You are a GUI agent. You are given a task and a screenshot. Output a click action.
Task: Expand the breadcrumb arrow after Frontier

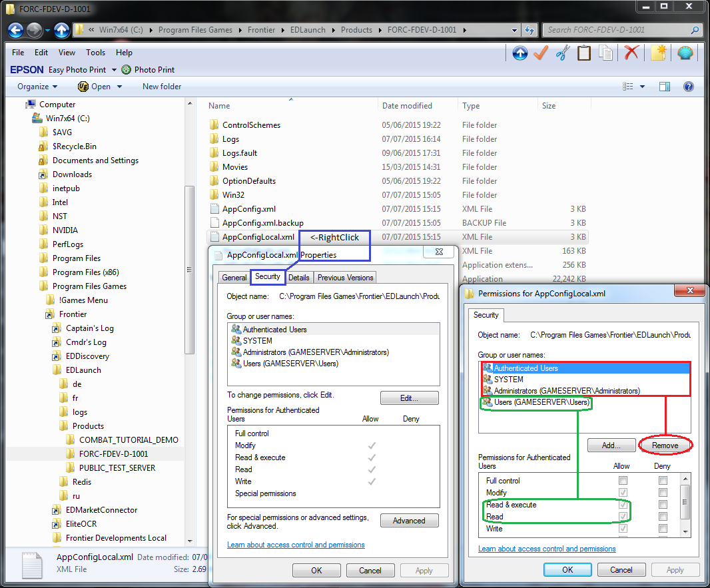[283, 30]
